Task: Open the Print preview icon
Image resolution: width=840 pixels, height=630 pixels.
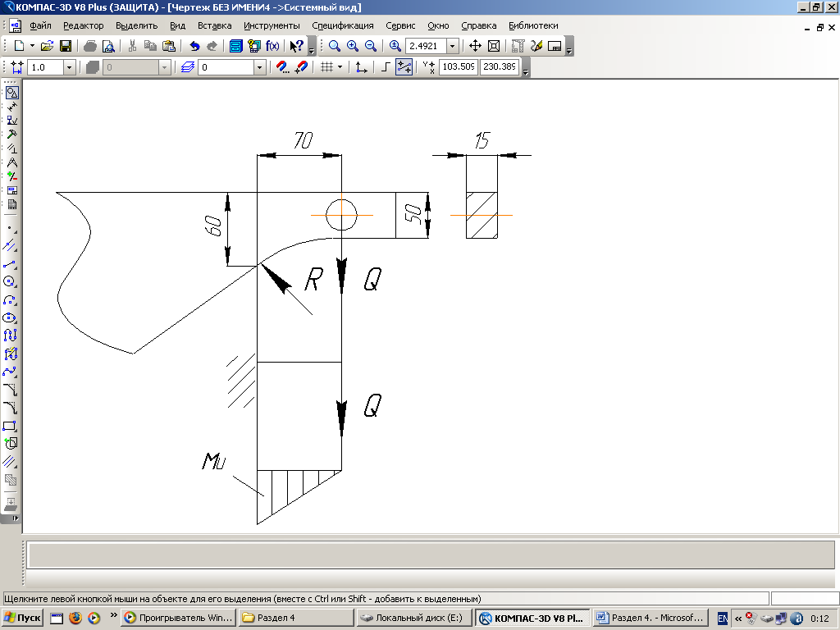Action: point(107,46)
